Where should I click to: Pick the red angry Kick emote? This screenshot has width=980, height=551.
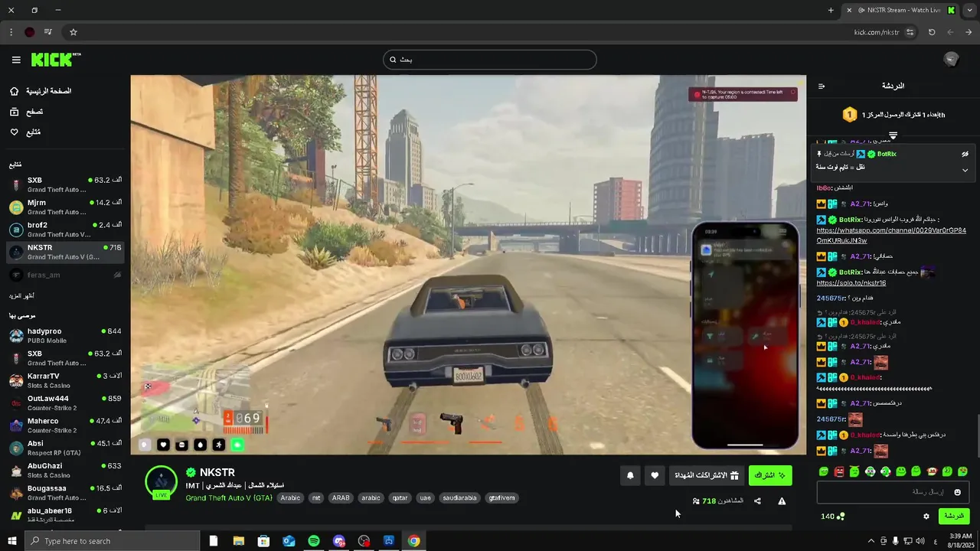pos(839,471)
